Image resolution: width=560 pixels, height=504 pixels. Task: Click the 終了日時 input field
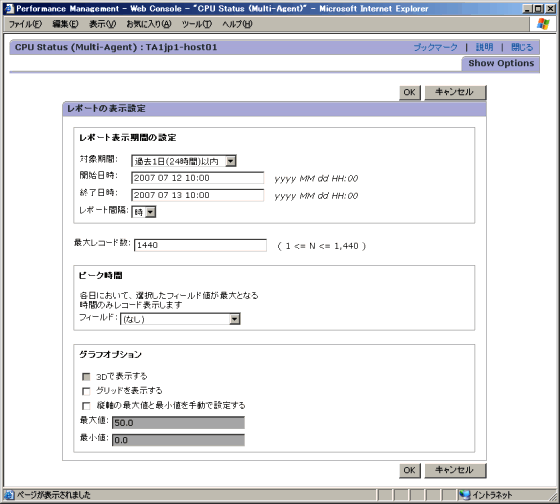point(198,195)
